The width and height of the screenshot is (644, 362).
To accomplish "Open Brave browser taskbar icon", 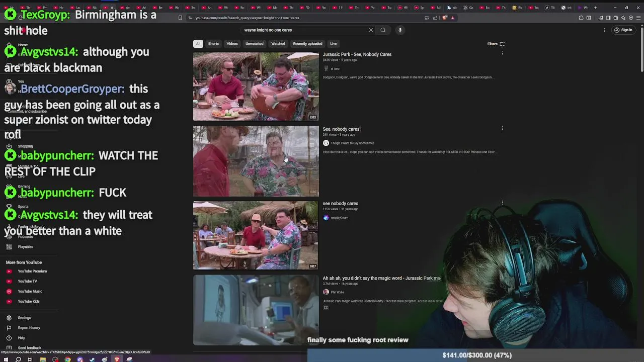I will pos(117,359).
